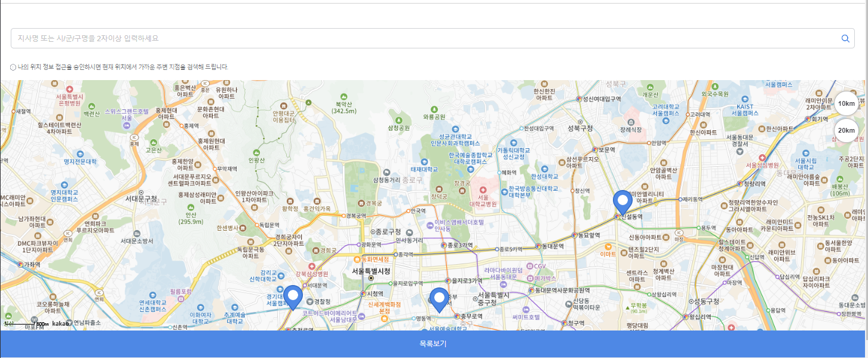Click the 성동구청 label

[707, 301]
